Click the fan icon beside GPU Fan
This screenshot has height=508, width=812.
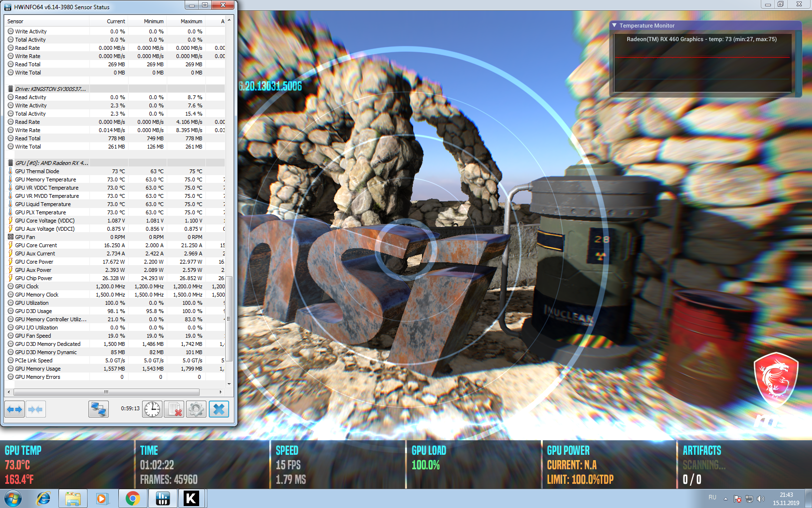11,237
